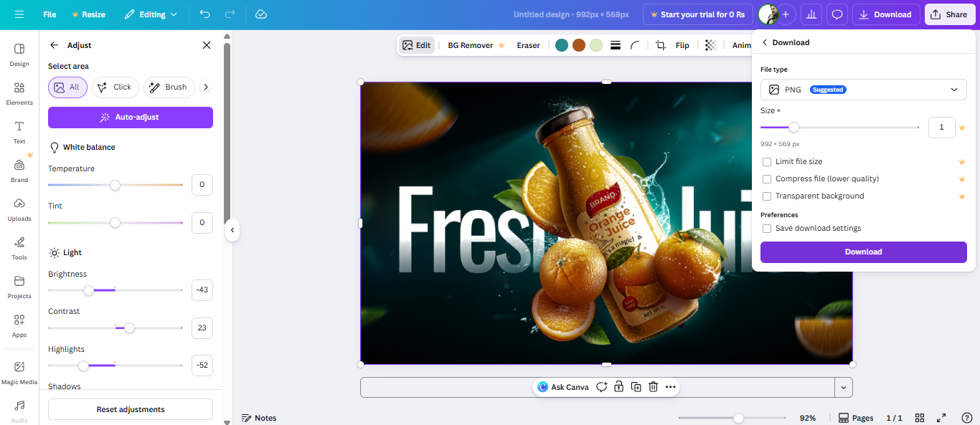Open the Editing mode dropdown
Viewport: 980px width, 425px height.
tap(151, 14)
